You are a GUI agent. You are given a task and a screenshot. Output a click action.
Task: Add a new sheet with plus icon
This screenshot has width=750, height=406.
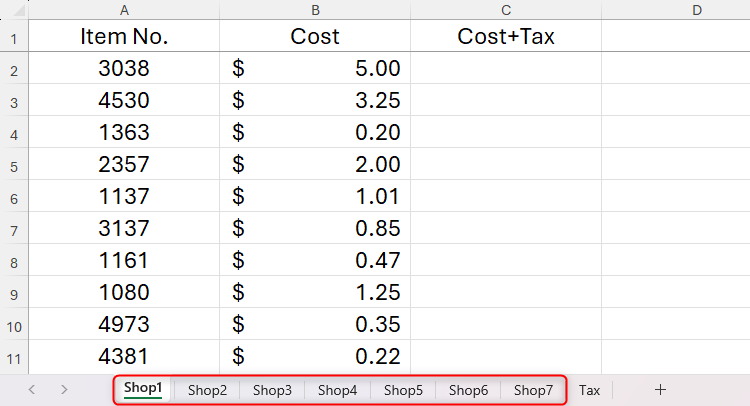pos(659,390)
